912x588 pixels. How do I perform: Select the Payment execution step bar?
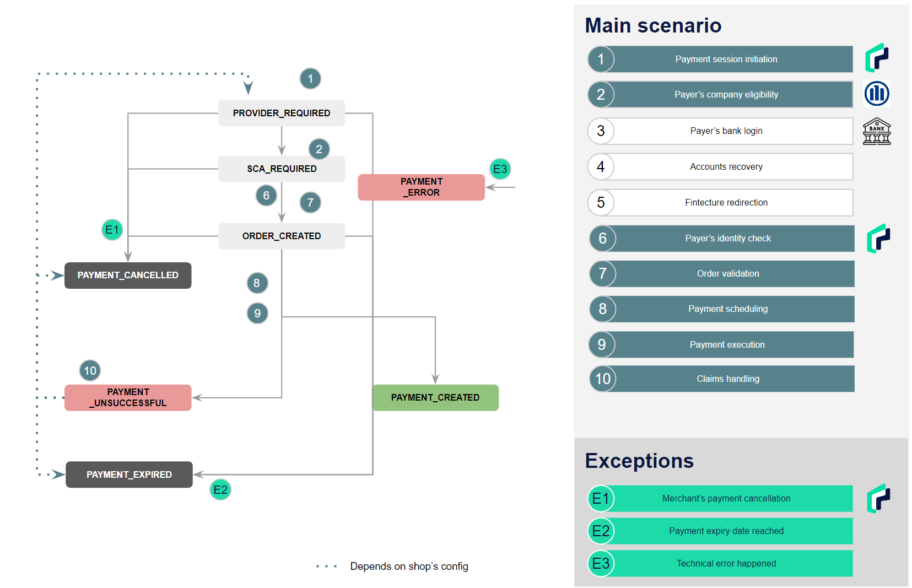point(721,344)
